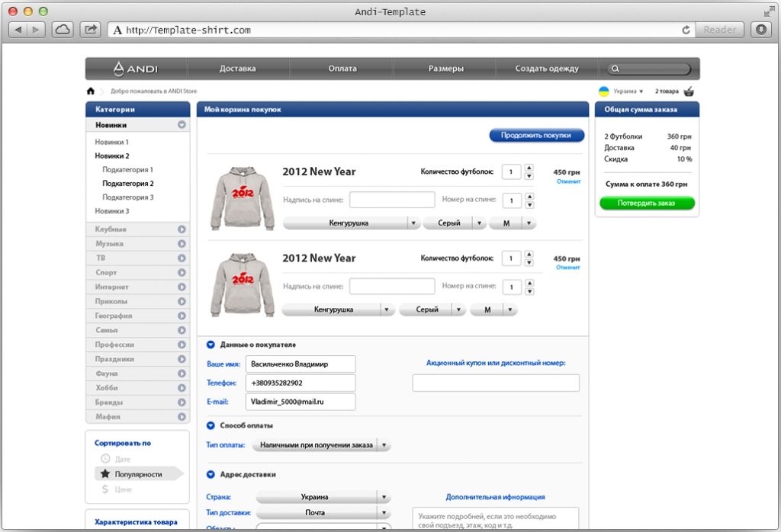Click the Ваше имя input field
The image size is (781, 532).
point(301,364)
